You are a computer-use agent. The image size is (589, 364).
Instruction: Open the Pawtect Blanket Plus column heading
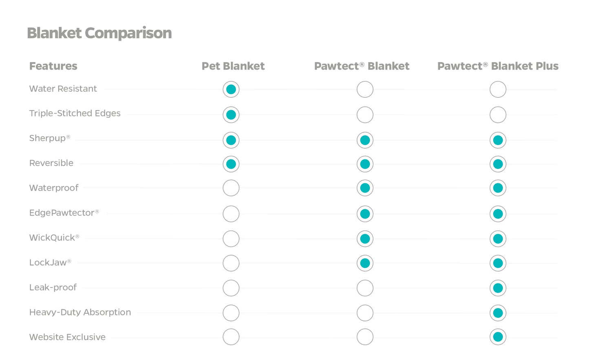point(498,66)
